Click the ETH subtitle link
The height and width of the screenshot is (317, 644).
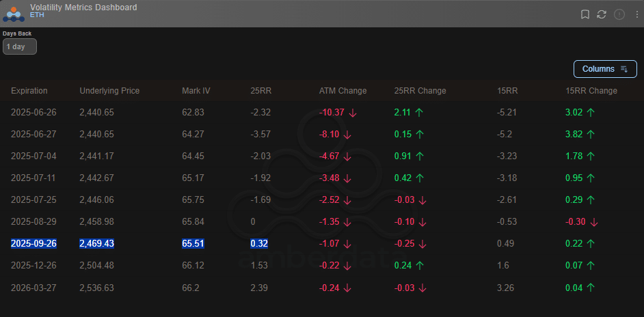pyautogui.click(x=37, y=15)
